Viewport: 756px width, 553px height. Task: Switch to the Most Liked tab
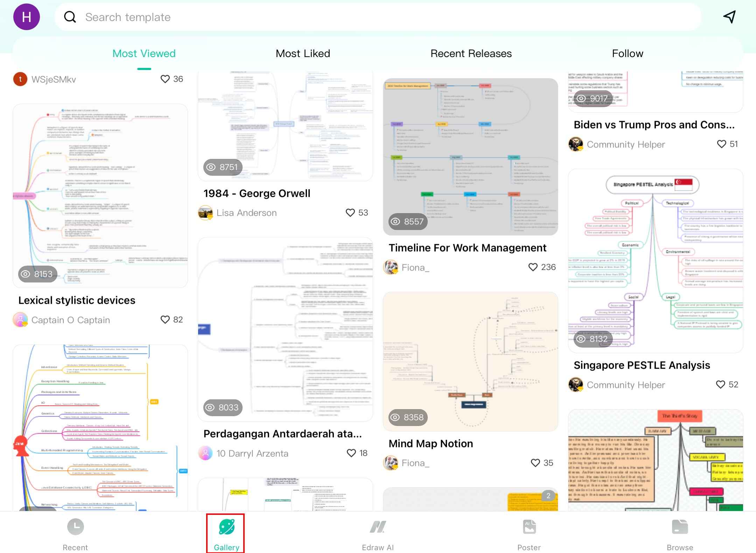tap(303, 54)
